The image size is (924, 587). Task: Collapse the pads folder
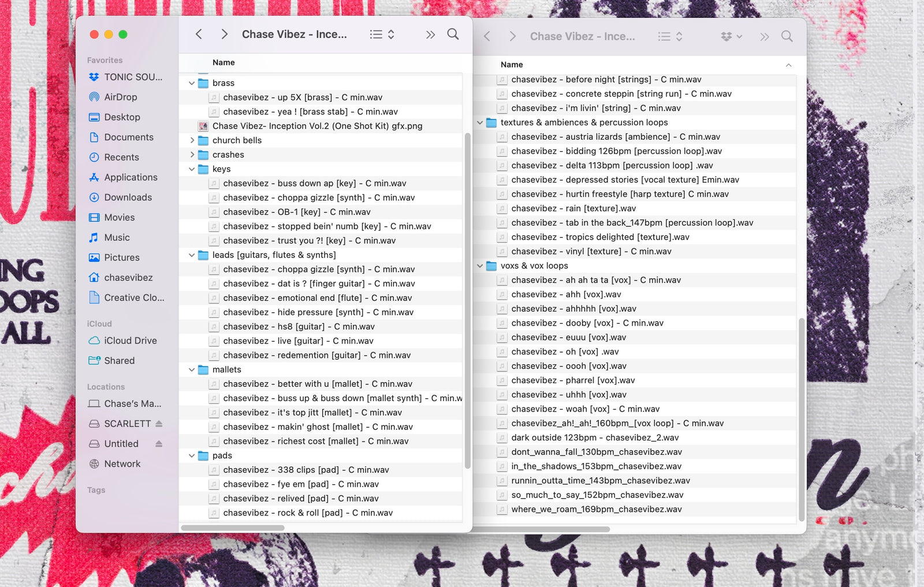pos(192,455)
